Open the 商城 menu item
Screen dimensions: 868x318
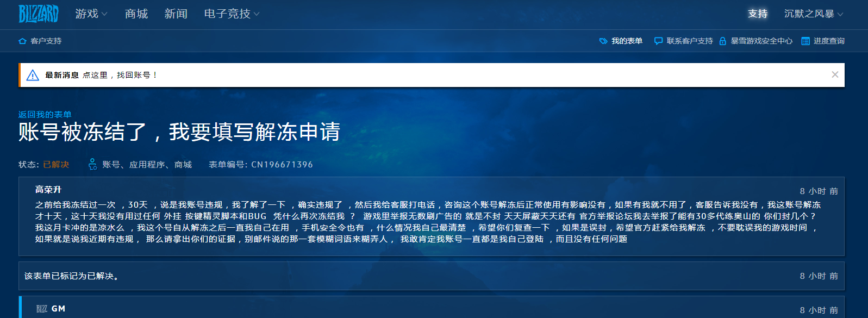[136, 14]
